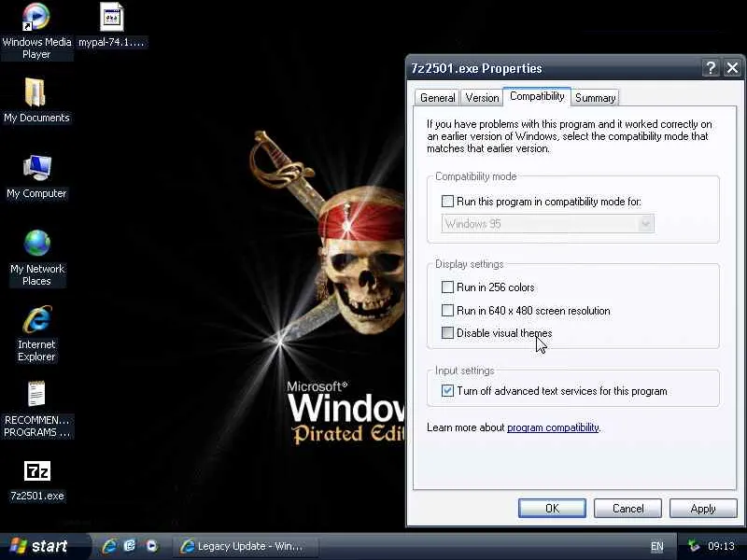Screen dimensions: 747x560
Task: Click OK in the Properties dialog
Action: [552, 508]
